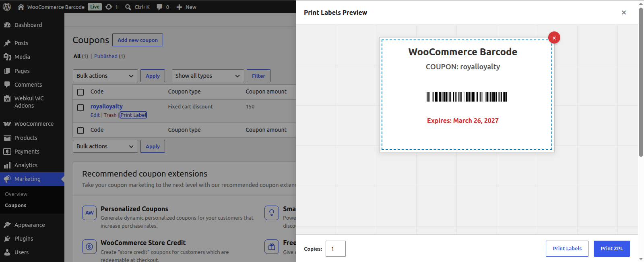Screen dimensions: 644x262
Task: Open the WooCommerce Store Credit extension title
Action: click(143, 243)
